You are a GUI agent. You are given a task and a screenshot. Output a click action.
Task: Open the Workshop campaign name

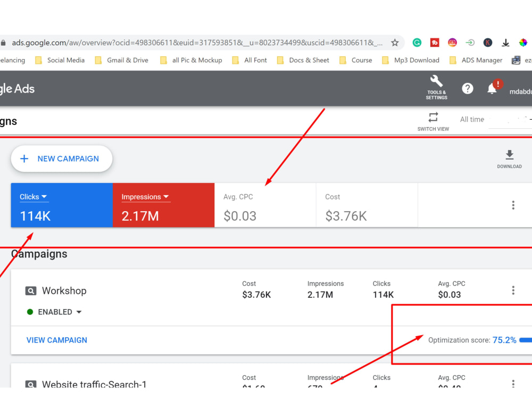(x=64, y=291)
